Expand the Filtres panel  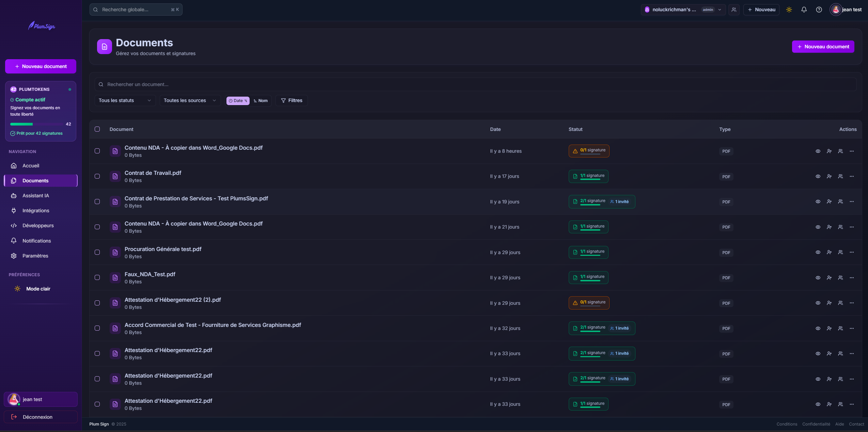[x=291, y=100]
